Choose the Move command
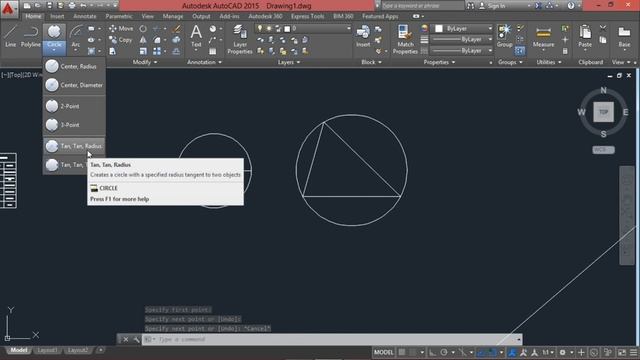 pyautogui.click(x=121, y=29)
